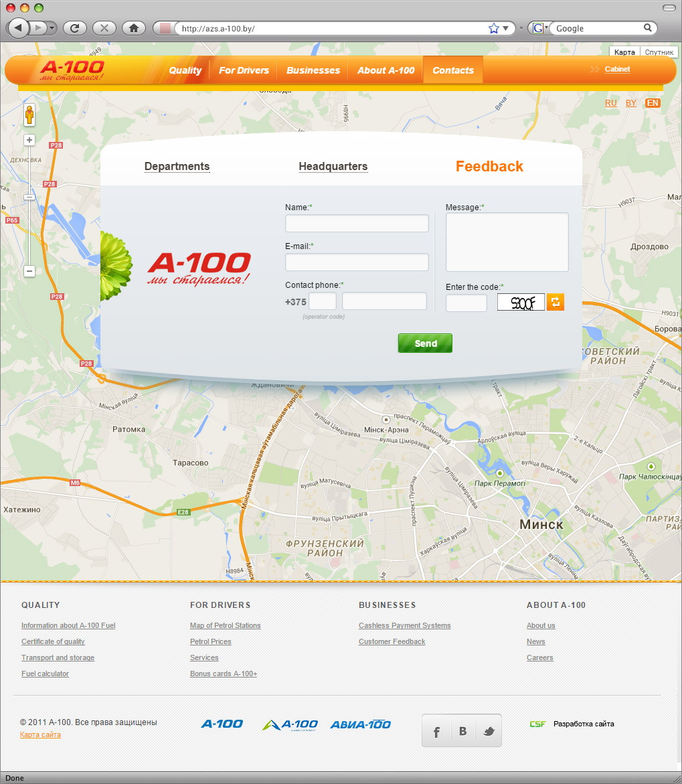Switch site language to EN
Viewport: 682px width, 784px height.
tap(653, 103)
